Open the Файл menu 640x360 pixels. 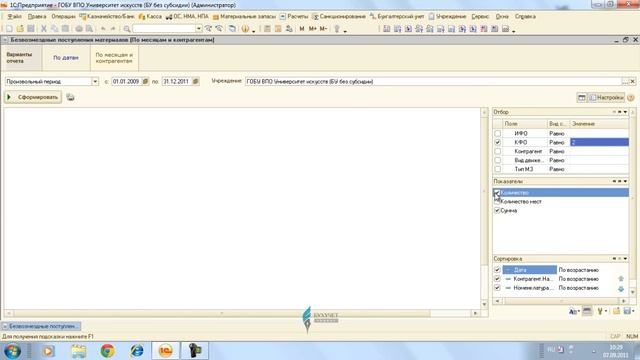click(14, 17)
